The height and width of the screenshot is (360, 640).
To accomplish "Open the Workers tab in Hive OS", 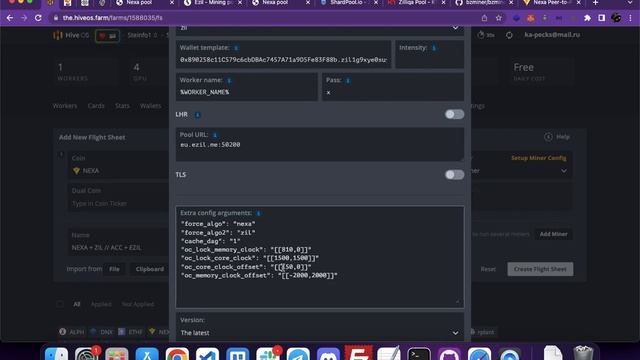I will (x=65, y=106).
